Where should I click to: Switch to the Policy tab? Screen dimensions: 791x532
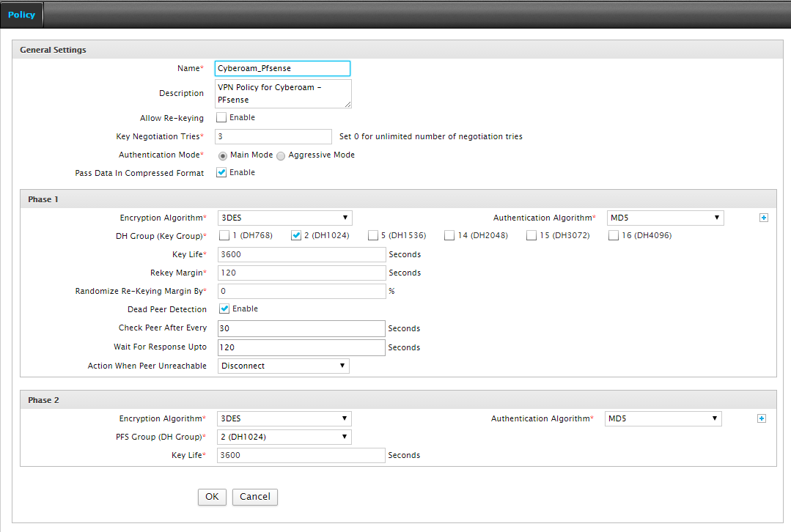click(x=22, y=15)
